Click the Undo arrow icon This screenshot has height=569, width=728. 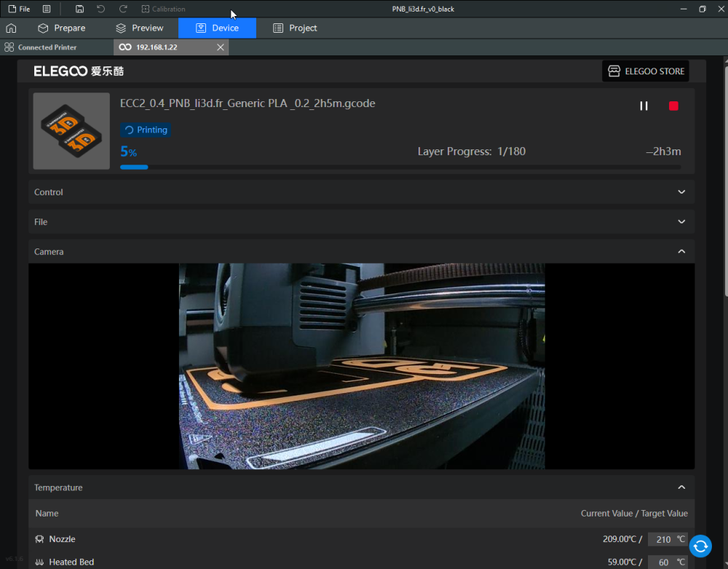tap(100, 9)
